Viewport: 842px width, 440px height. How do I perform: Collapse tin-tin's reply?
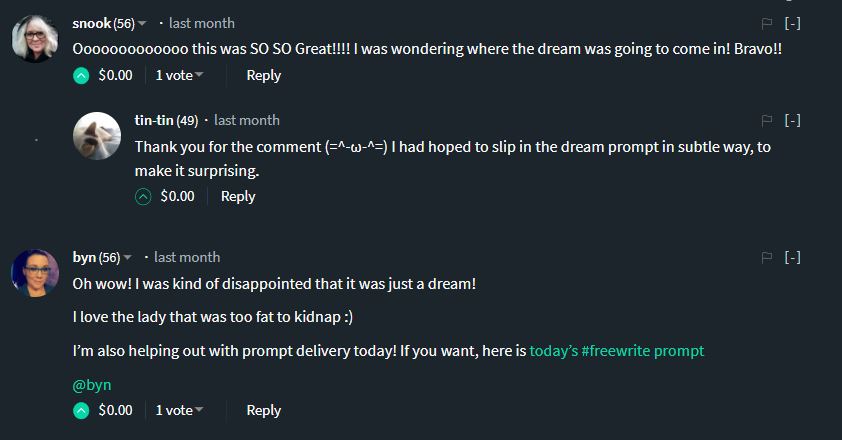[792, 120]
